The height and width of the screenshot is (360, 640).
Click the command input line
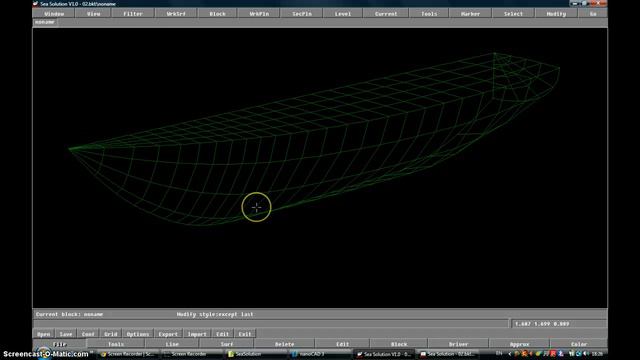(271, 324)
